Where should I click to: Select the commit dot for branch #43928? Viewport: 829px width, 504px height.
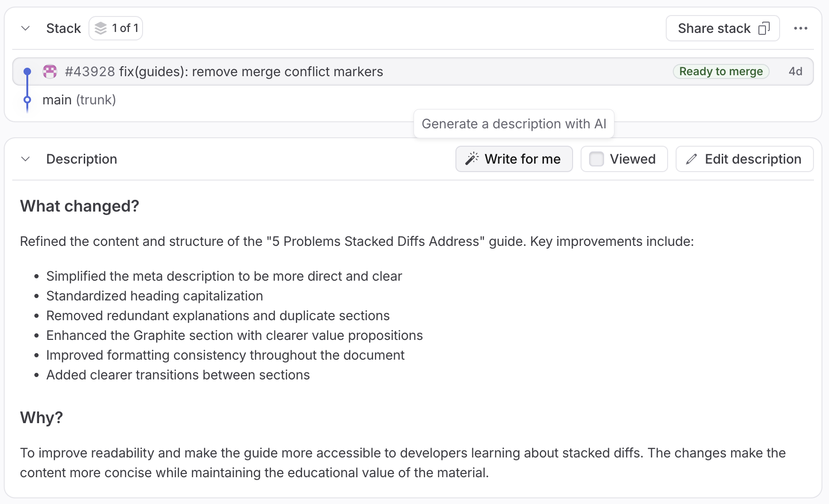27,71
